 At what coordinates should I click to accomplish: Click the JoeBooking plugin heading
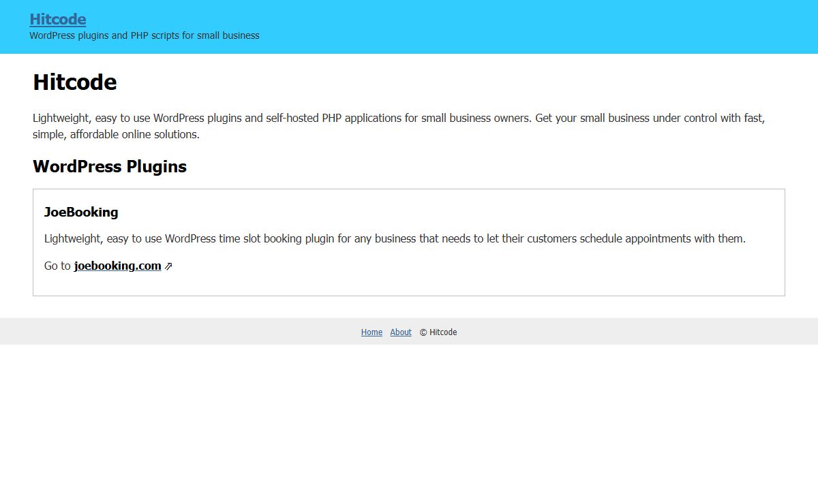[81, 212]
